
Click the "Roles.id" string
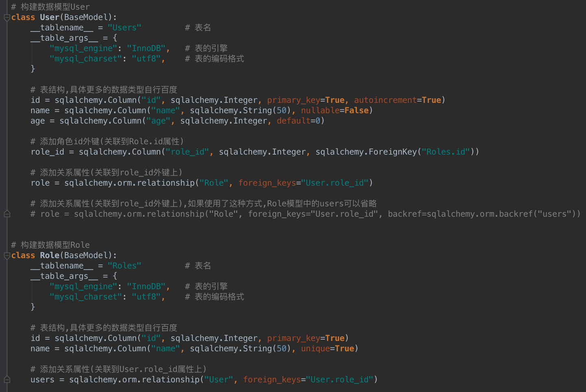pos(446,152)
